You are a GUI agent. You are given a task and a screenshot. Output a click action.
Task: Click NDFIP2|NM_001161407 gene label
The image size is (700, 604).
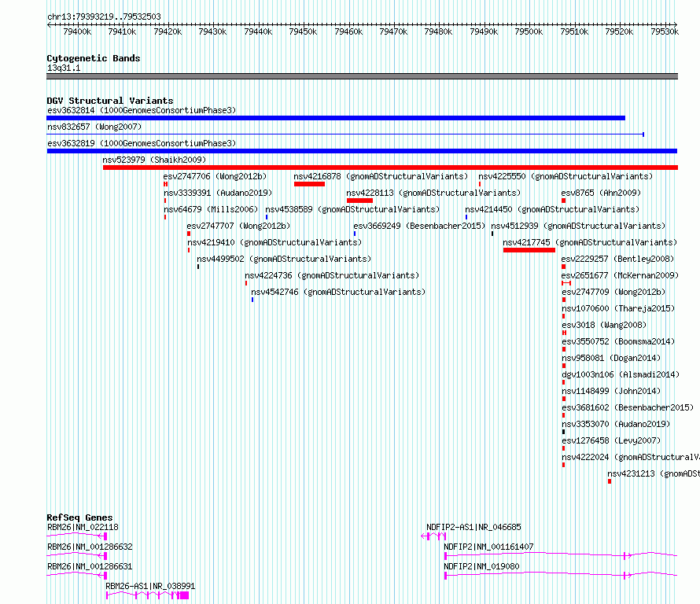pos(488,547)
